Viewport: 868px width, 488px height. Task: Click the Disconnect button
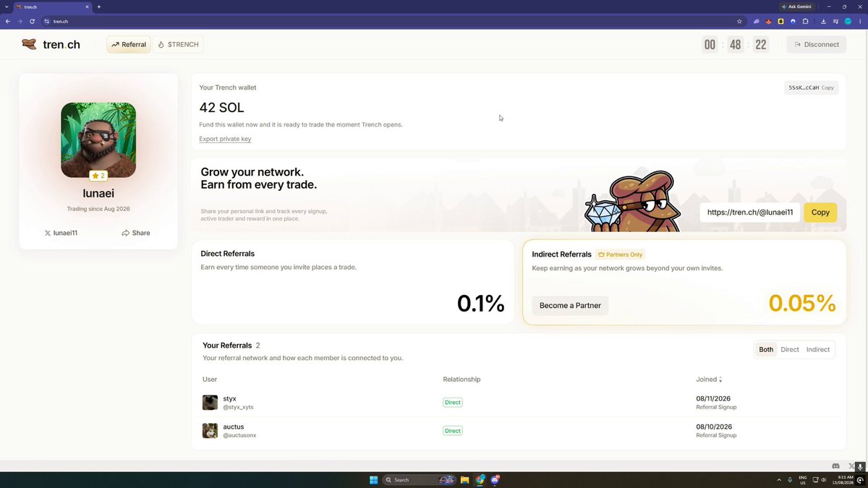pyautogui.click(x=816, y=45)
